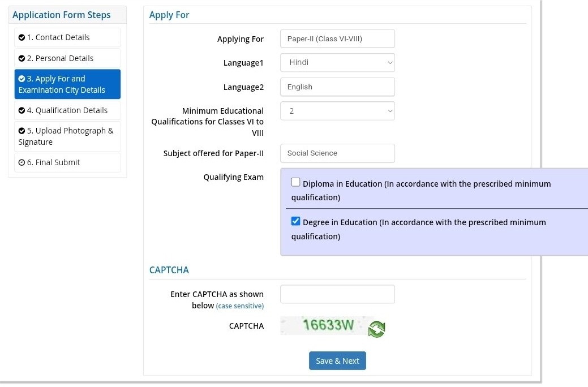The image size is (588, 387).
Task: Click the Qualifying Exam label
Action: pyautogui.click(x=234, y=177)
